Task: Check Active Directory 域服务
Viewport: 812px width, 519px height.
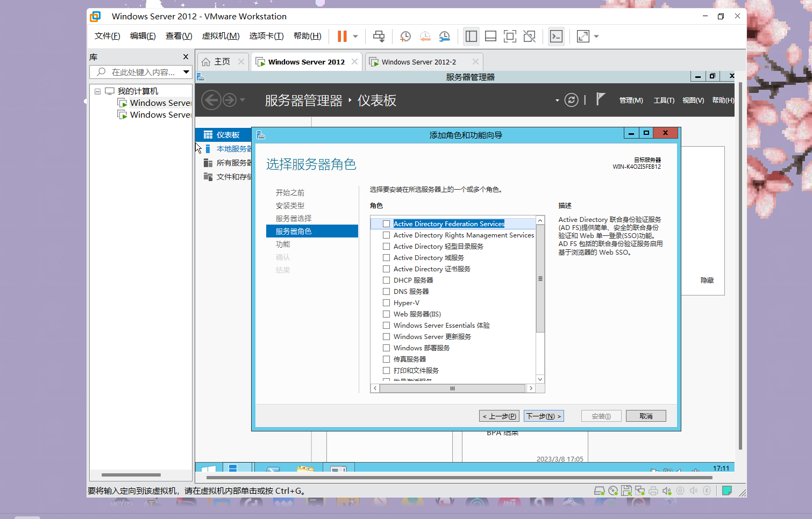Action: pos(386,258)
